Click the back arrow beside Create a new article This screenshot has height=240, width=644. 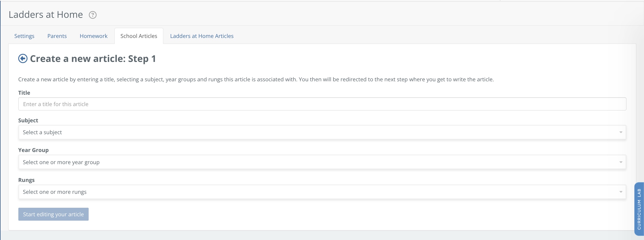point(23,59)
